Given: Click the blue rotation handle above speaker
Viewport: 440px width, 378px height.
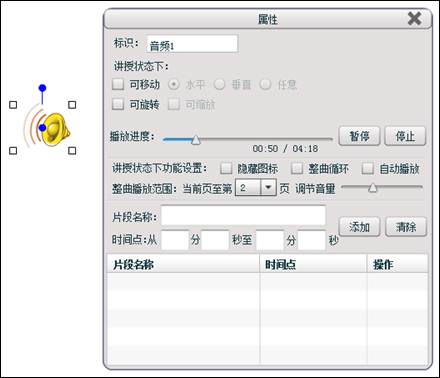Looking at the screenshot, I should [x=42, y=88].
